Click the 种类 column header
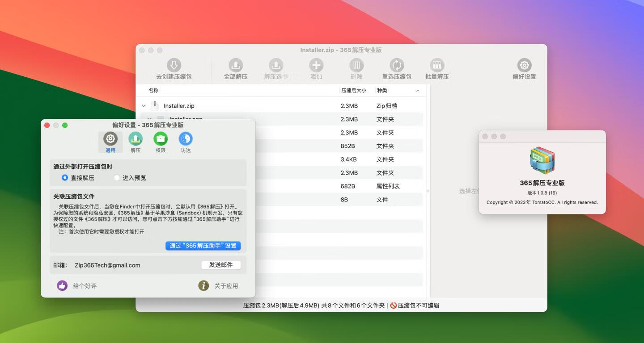 [x=382, y=90]
